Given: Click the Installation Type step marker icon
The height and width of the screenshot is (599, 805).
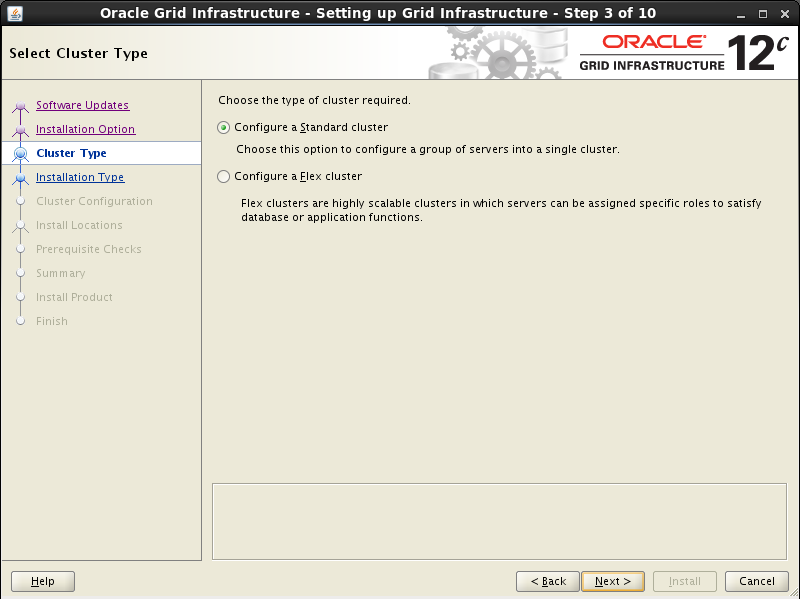Looking at the screenshot, I should (x=21, y=178).
